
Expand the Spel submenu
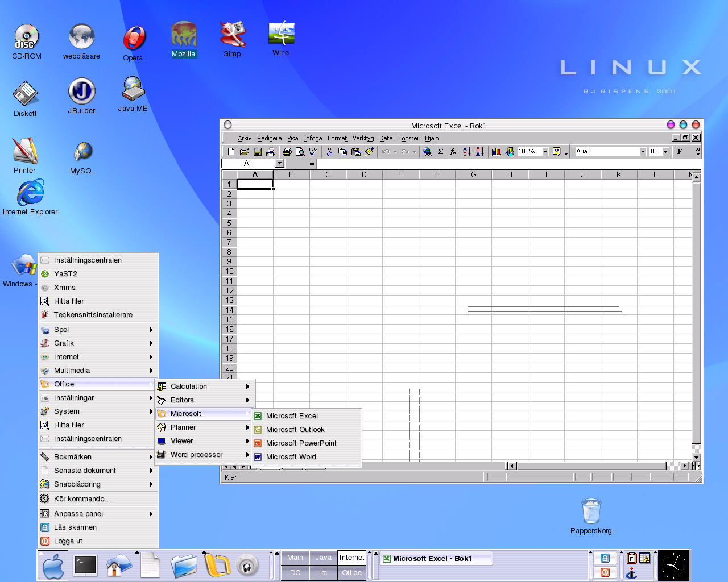click(x=97, y=330)
